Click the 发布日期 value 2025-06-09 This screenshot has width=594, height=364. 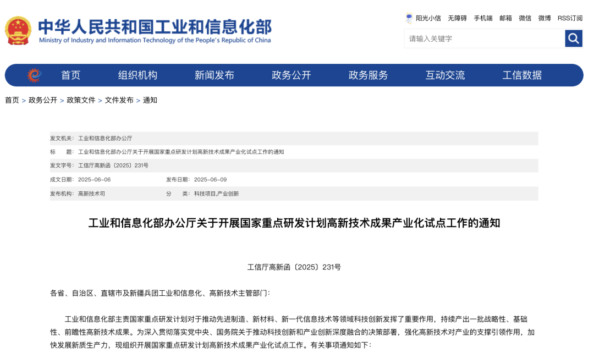pos(210,180)
